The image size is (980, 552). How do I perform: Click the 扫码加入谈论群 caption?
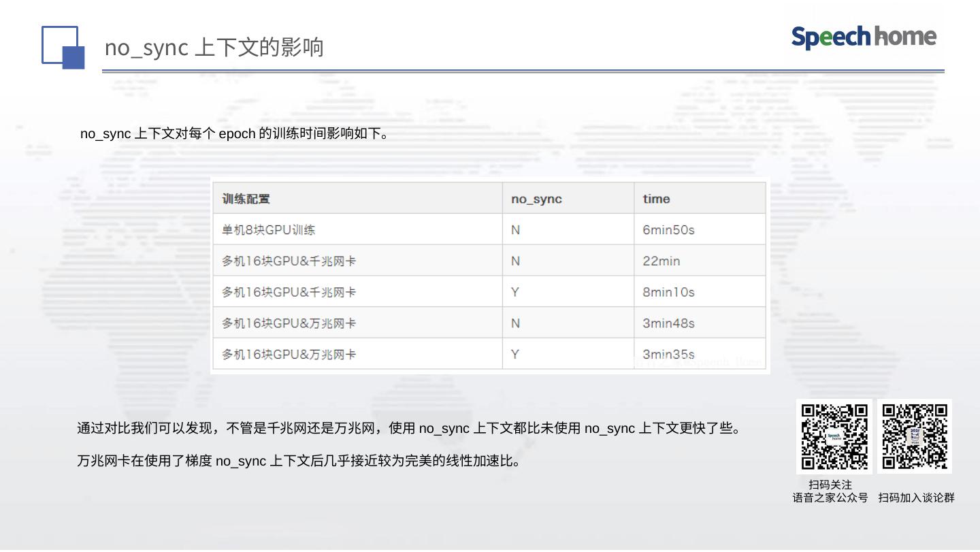click(x=916, y=498)
